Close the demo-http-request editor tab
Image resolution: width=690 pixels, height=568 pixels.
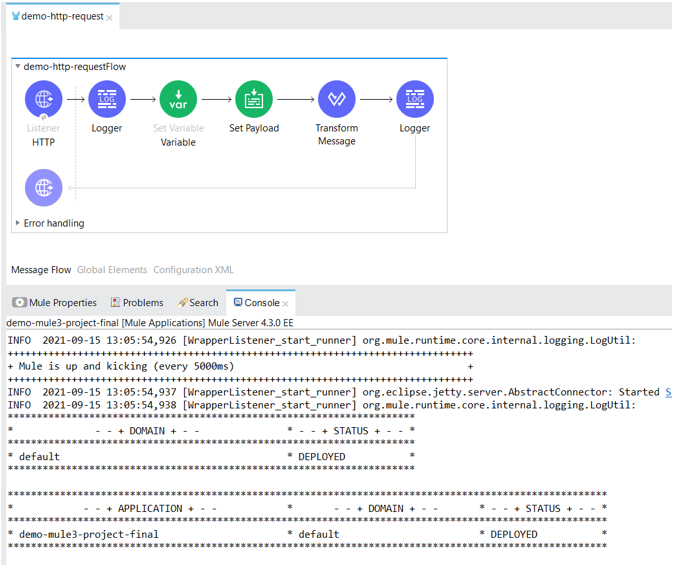pyautogui.click(x=110, y=18)
